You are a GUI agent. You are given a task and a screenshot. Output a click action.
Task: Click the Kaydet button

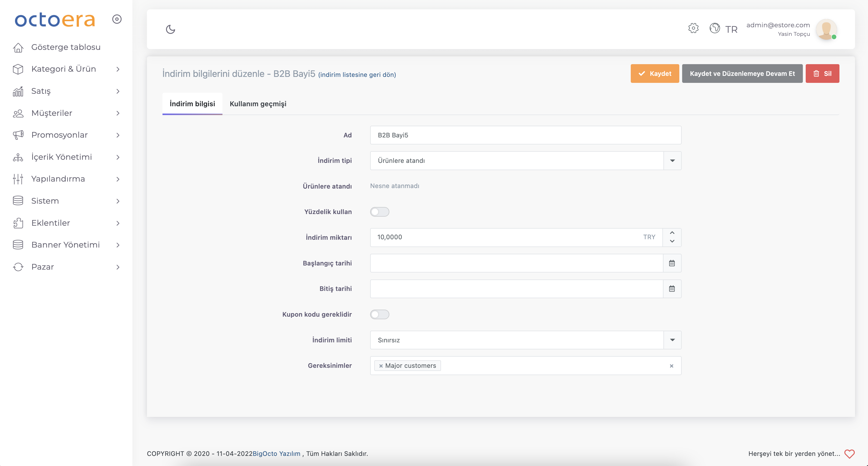654,74
